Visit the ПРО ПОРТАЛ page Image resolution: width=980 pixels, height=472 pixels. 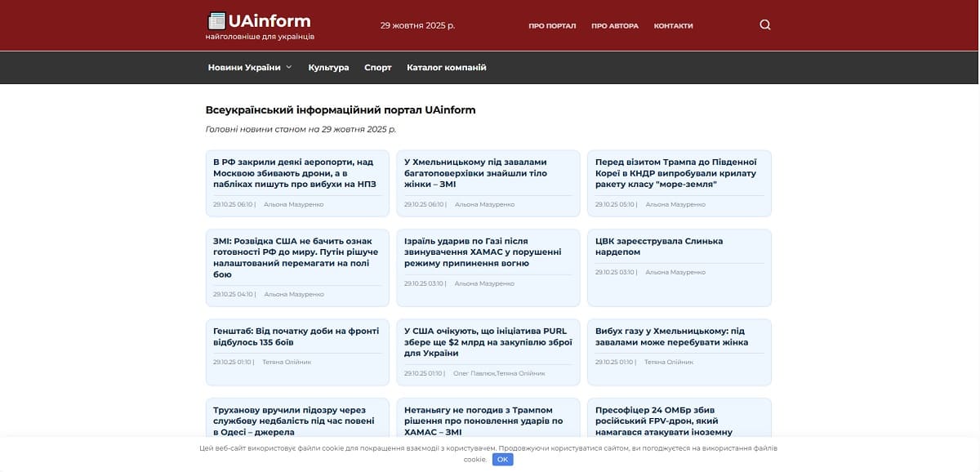(x=551, y=25)
